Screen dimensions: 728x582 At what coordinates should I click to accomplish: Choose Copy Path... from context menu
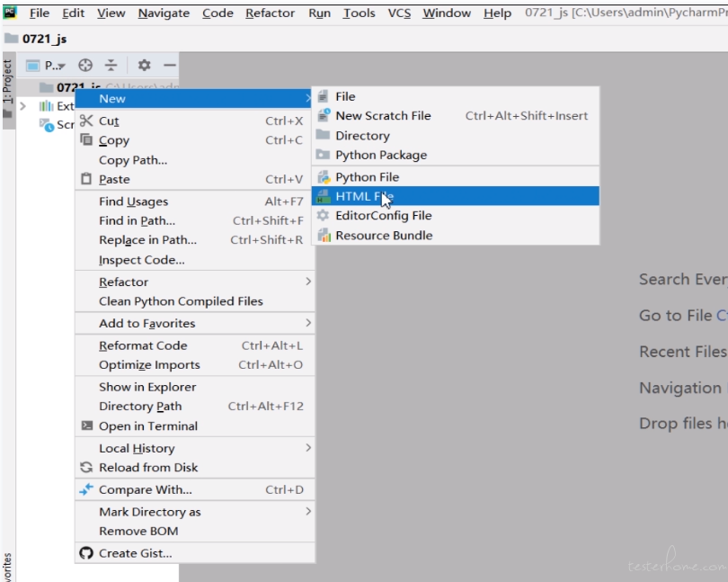(x=194, y=160)
